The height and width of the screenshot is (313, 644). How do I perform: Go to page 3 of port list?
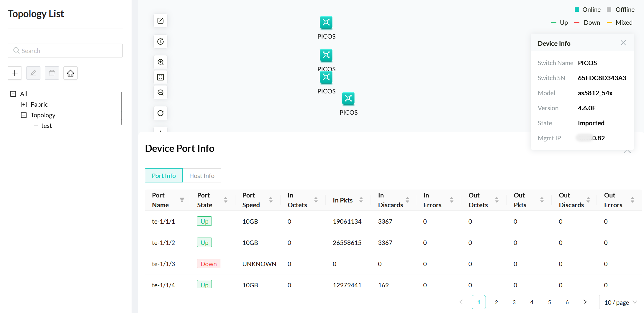(514, 302)
